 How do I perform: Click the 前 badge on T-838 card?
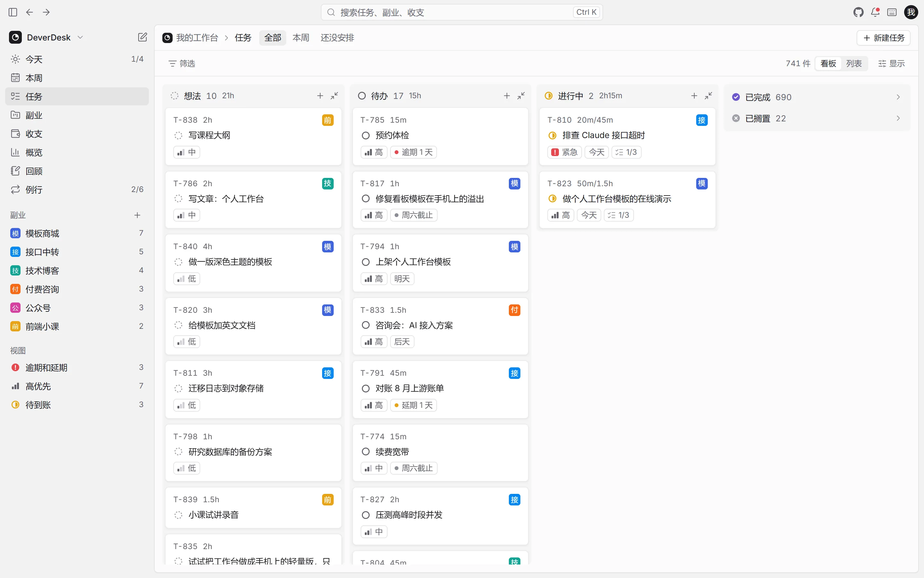click(x=328, y=120)
